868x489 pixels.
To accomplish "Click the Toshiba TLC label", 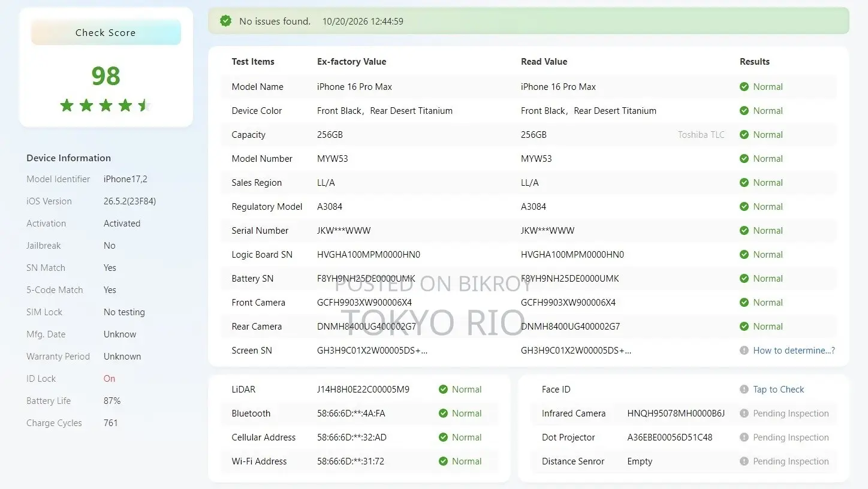I will tap(701, 135).
